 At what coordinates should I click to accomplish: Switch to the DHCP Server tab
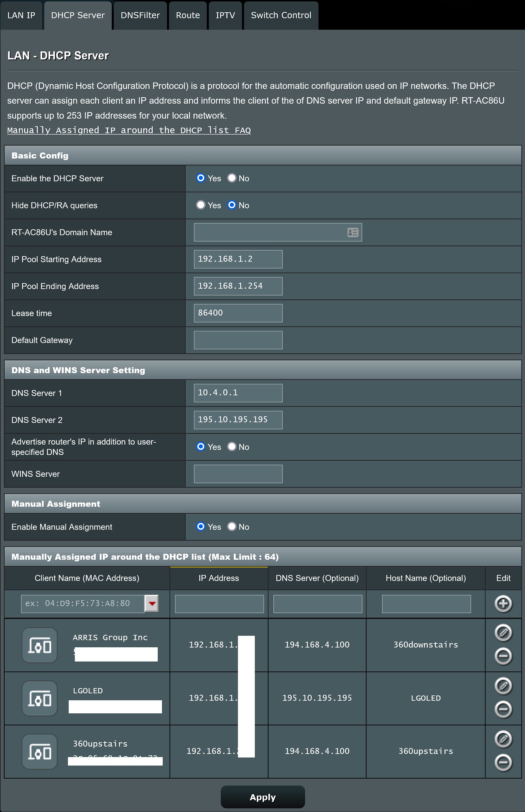point(78,15)
